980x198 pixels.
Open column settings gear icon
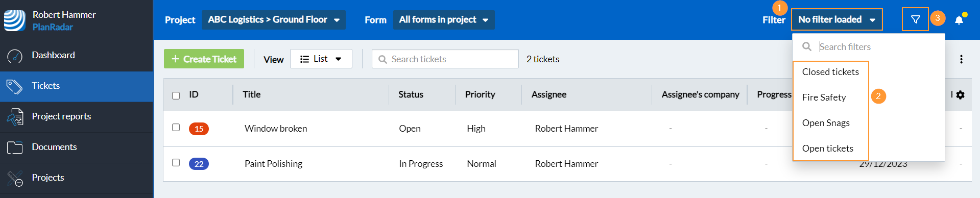(960, 95)
